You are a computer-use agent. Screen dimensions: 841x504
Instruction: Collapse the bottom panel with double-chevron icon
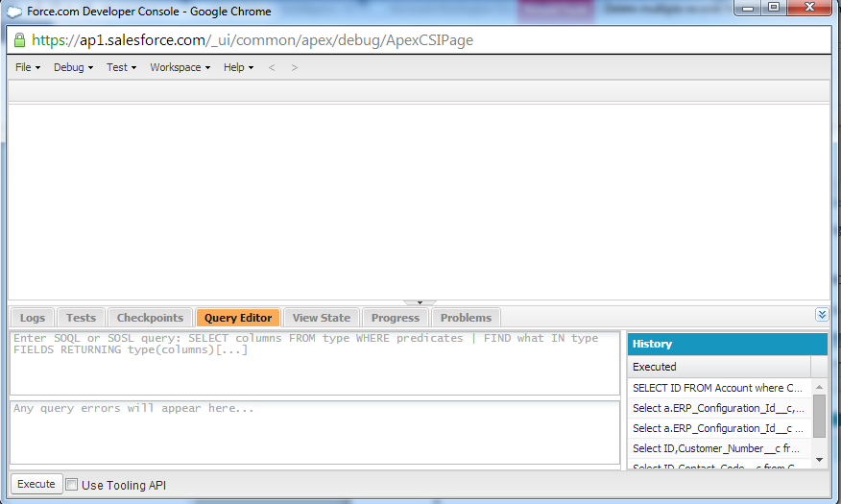822,315
